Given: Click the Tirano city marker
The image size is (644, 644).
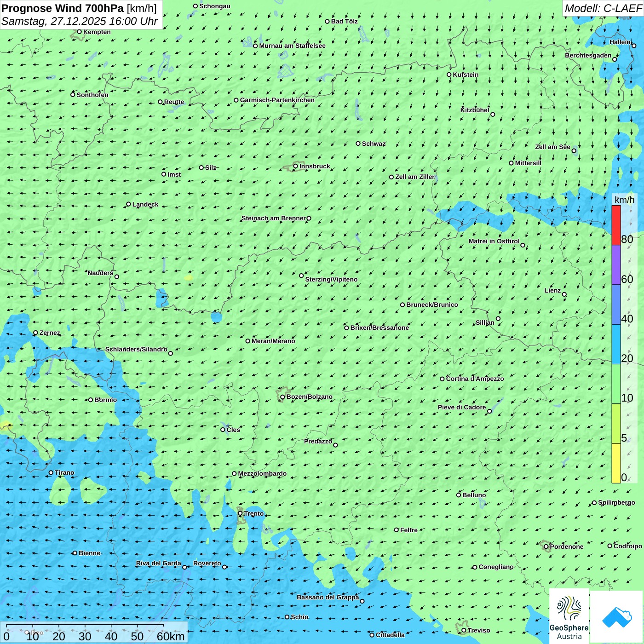Looking at the screenshot, I should point(51,472).
